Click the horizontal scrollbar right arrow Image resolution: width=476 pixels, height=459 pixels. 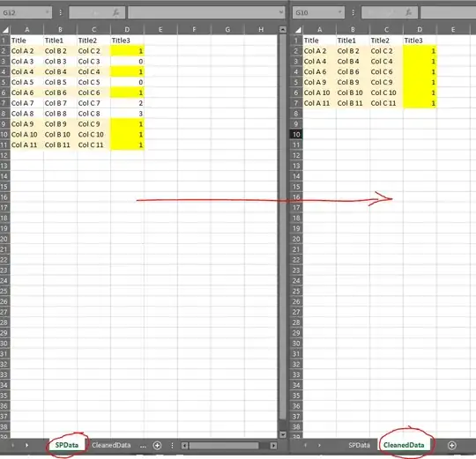(273, 446)
